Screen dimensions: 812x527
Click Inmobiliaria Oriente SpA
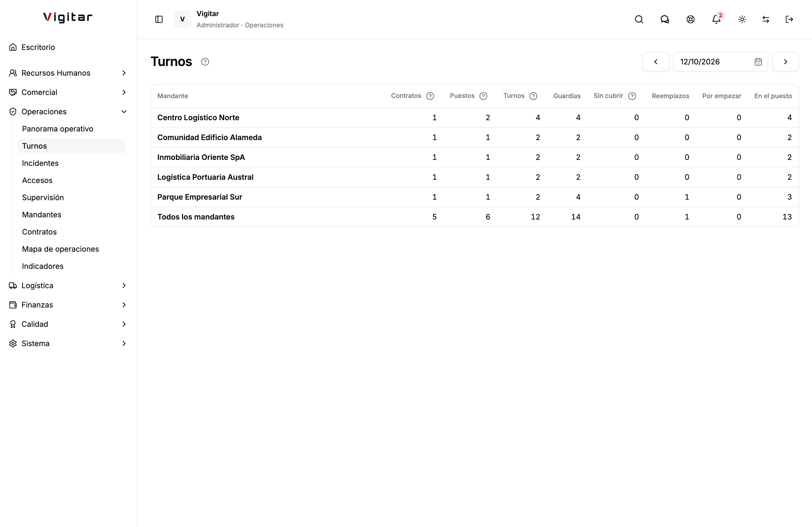pos(201,157)
